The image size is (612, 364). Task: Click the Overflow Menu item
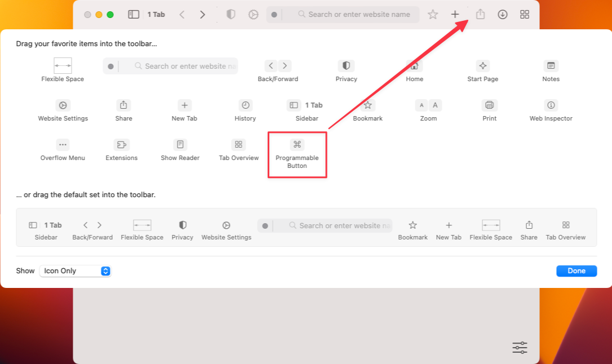pos(62,144)
